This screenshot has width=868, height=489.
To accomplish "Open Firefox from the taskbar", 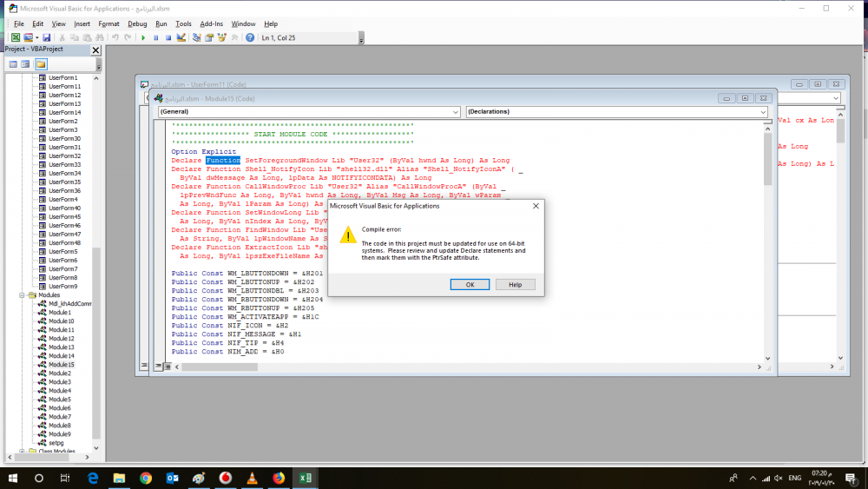I will (x=279, y=478).
